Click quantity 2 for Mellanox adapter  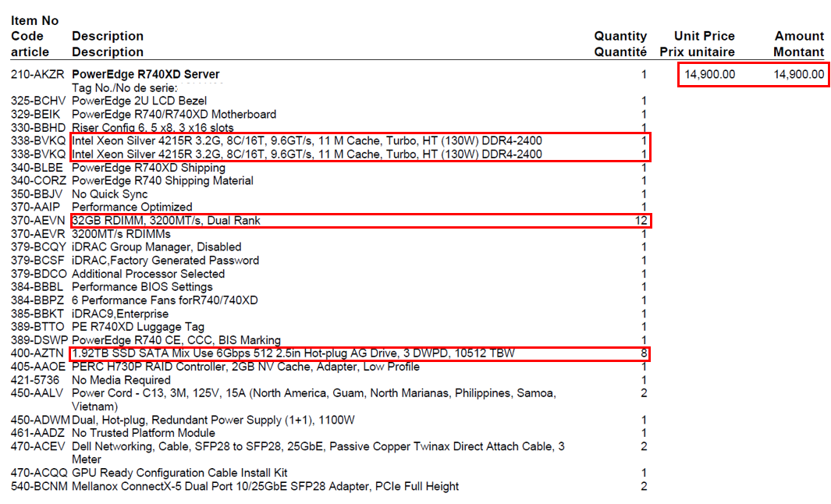[x=644, y=487]
